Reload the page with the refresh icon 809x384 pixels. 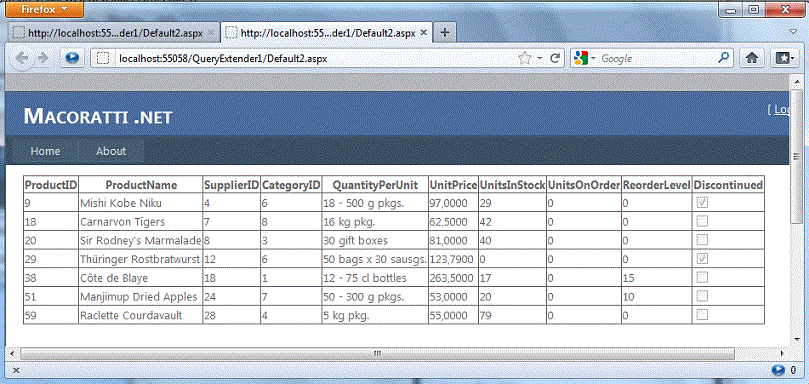(x=555, y=58)
